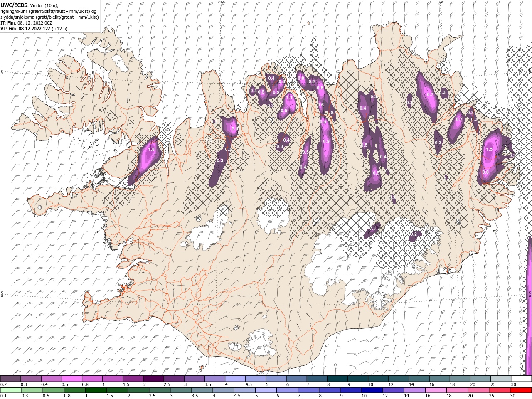Viewport: 532px width, 399px height.
Task: Lower legend: pick pale green swatch between 0.1 and 0.3
Action: coord(11,390)
